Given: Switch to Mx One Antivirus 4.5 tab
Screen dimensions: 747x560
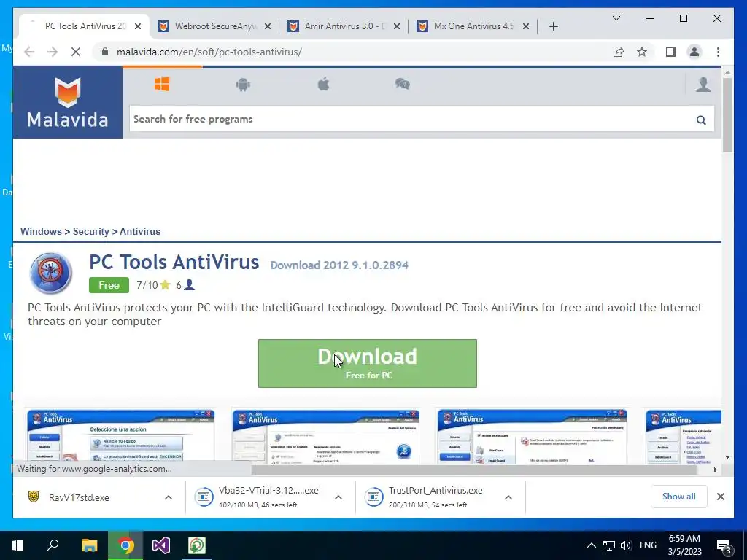Looking at the screenshot, I should 473,26.
